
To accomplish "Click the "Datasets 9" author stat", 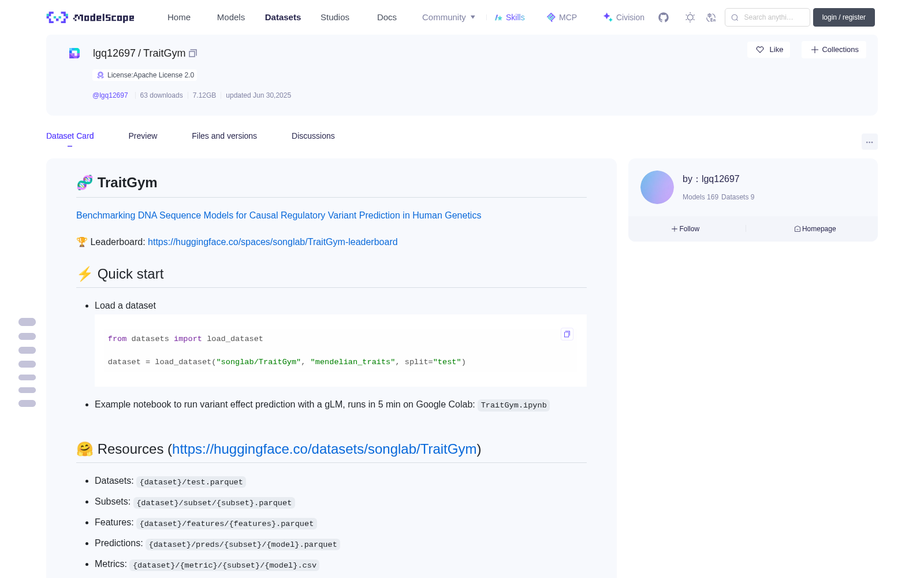I will pos(737,197).
